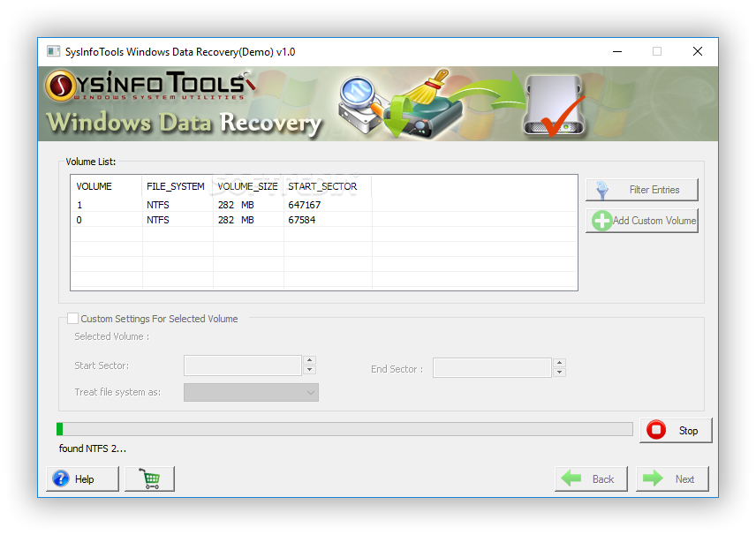Screen dimensions: 756x535
Task: Click start sector value 67584
Action: (302, 220)
